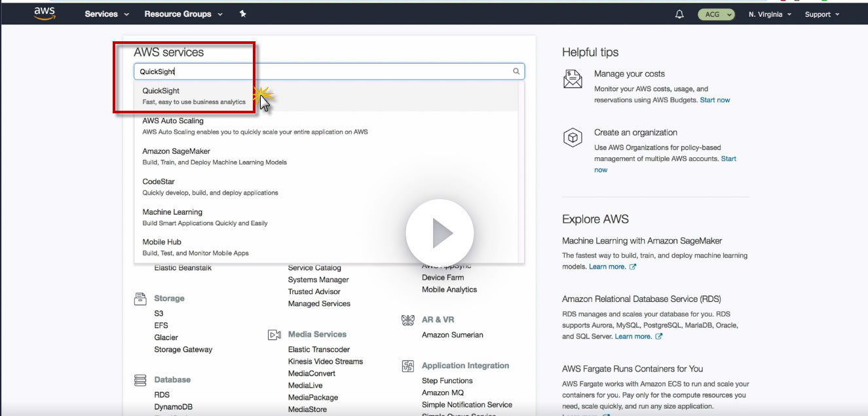
Task: Click the Manage your costs icon
Action: [573, 79]
